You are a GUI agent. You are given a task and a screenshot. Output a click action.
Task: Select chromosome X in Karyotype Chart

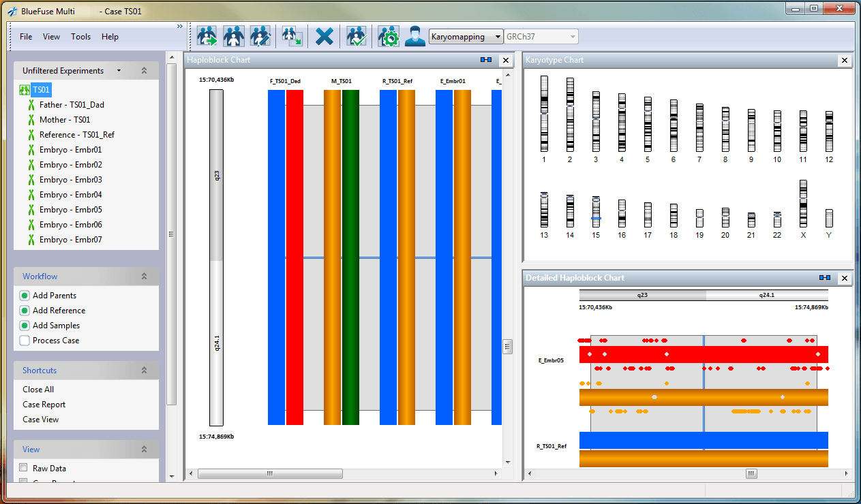pyautogui.click(x=803, y=204)
